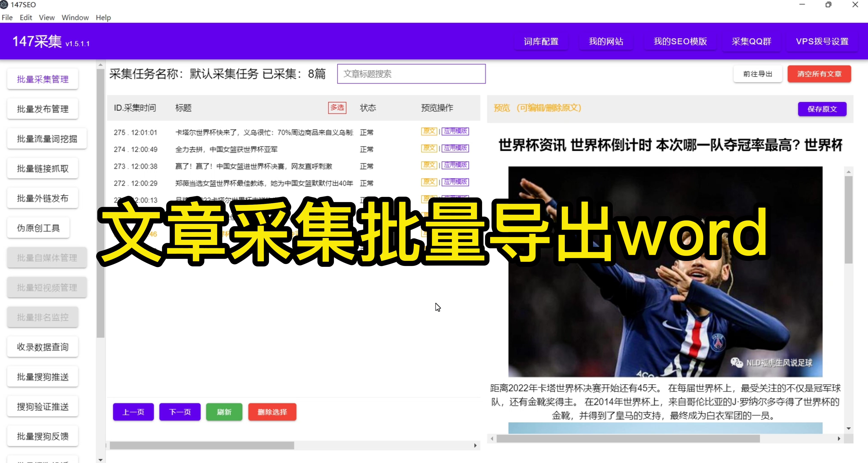The width and height of the screenshot is (868, 463).
Task: Open 我的网站 settings
Action: pos(606,42)
